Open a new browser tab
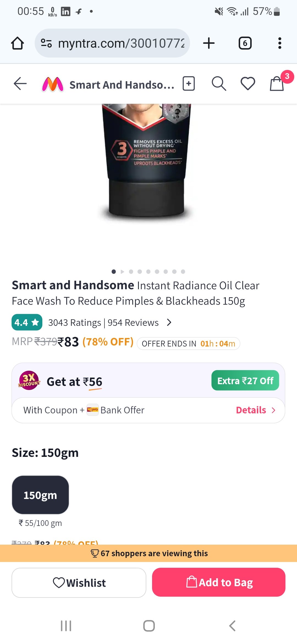This screenshot has width=297, height=644. coord(209,43)
